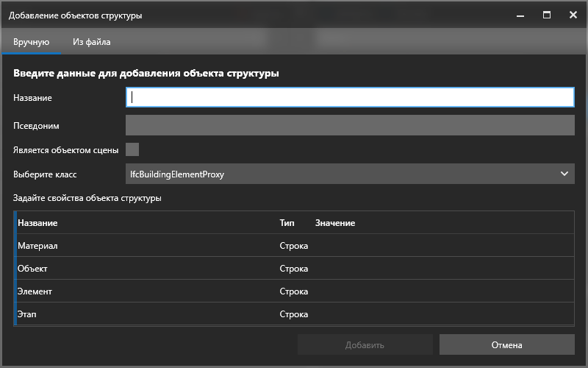Expand the IfcBuildingElementProxy class dropdown
The image size is (588, 368).
pyautogui.click(x=350, y=174)
